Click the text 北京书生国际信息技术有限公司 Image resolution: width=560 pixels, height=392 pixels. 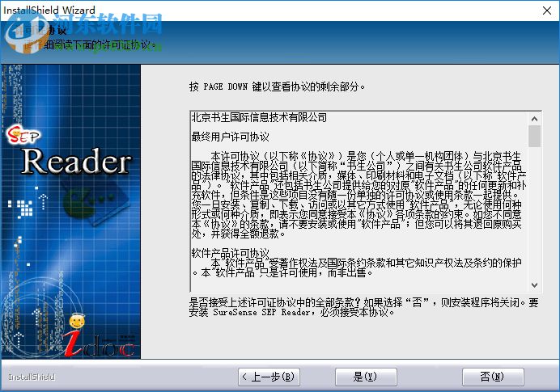tap(259, 118)
